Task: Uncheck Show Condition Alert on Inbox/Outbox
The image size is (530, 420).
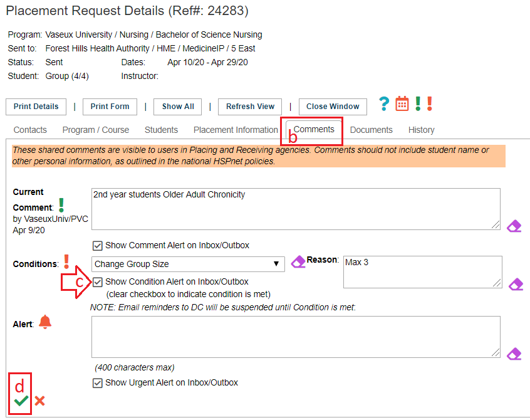Action: click(97, 282)
